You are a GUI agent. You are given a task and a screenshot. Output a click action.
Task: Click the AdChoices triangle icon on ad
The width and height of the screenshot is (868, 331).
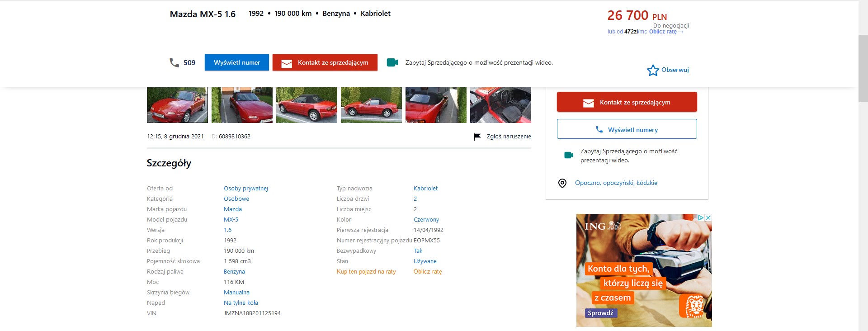click(701, 218)
